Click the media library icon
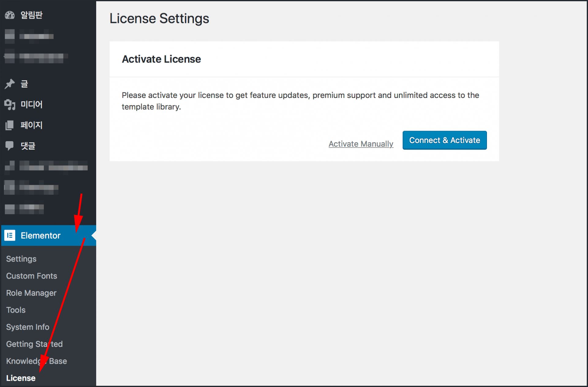Screen dimensions: 588x387 (x=10, y=105)
